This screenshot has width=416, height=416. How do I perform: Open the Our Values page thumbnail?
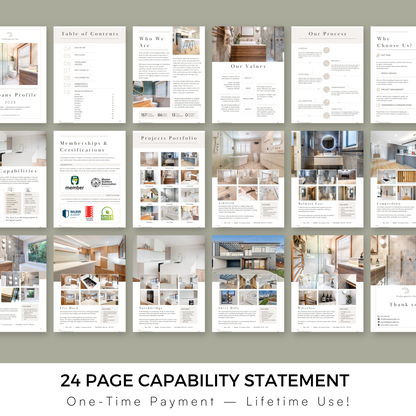248,75
